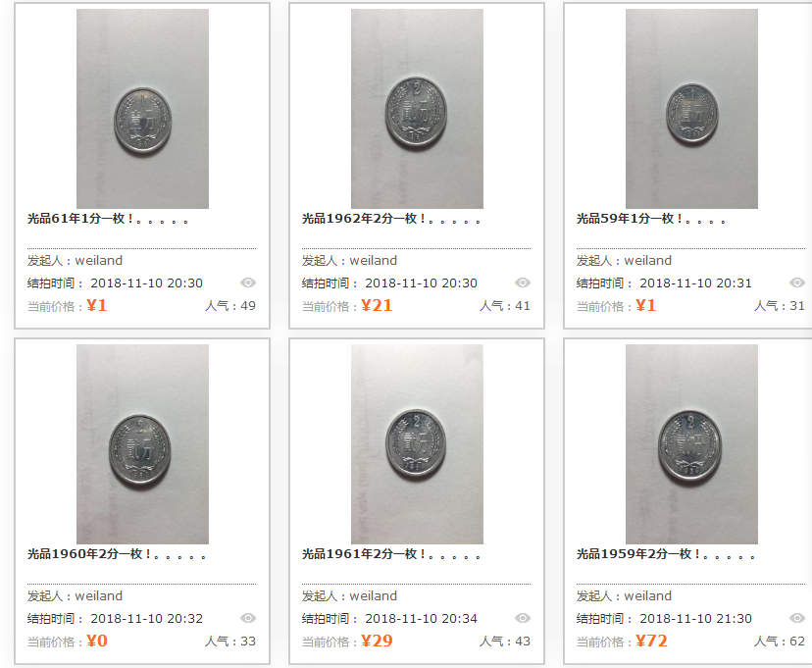Screen dimensions: 812x668
Task: Click the eye icon on 1961年2分 listing
Action: coord(523,618)
